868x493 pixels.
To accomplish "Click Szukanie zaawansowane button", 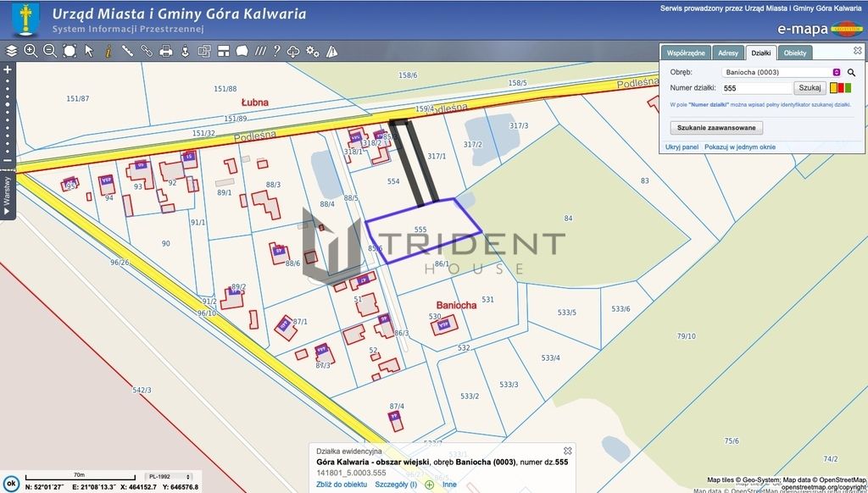I will 716,128.
